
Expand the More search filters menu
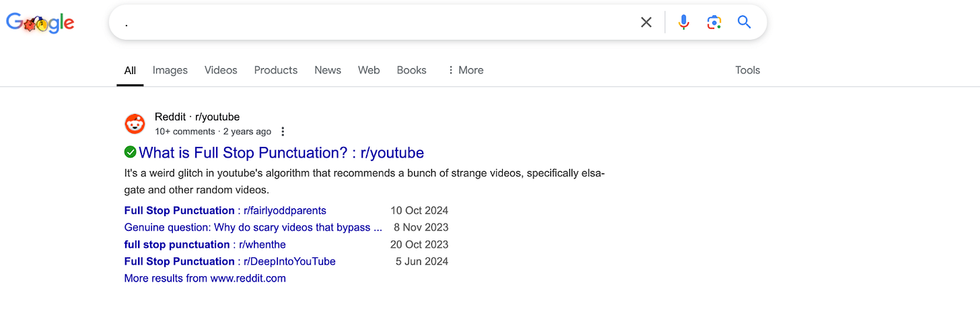465,70
